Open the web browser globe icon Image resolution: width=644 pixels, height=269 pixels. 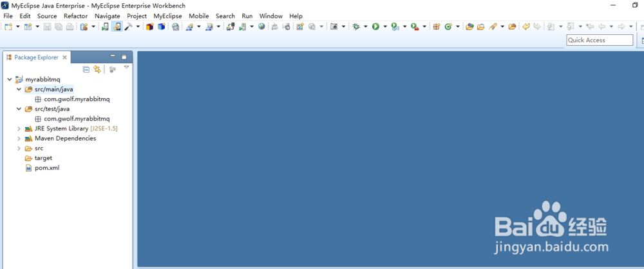coord(261,26)
